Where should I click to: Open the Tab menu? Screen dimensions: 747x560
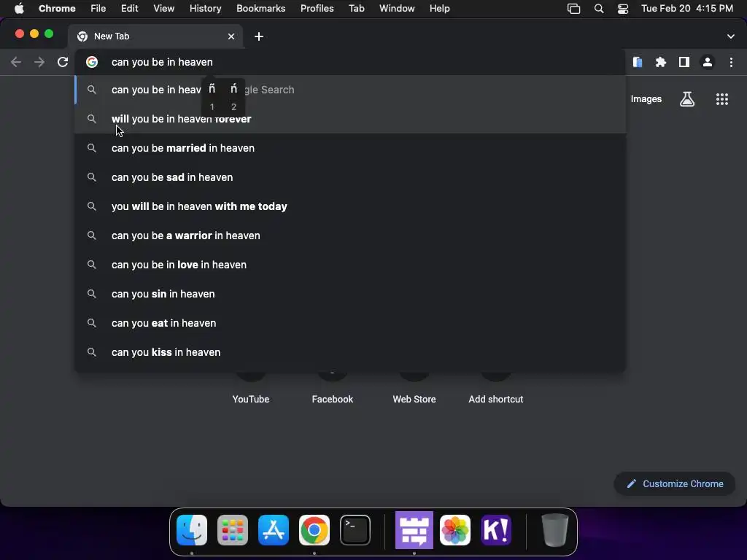[x=356, y=9]
